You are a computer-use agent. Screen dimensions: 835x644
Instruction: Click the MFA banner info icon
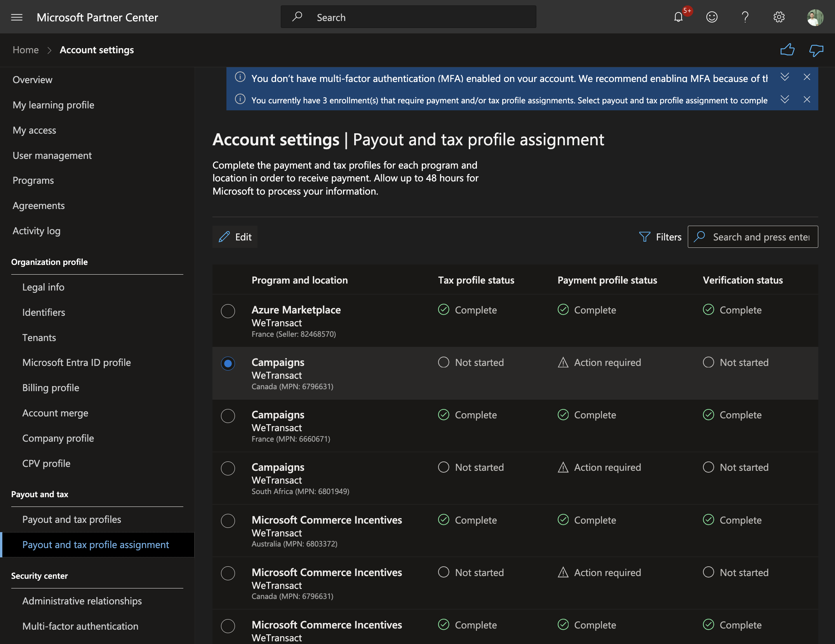(240, 77)
